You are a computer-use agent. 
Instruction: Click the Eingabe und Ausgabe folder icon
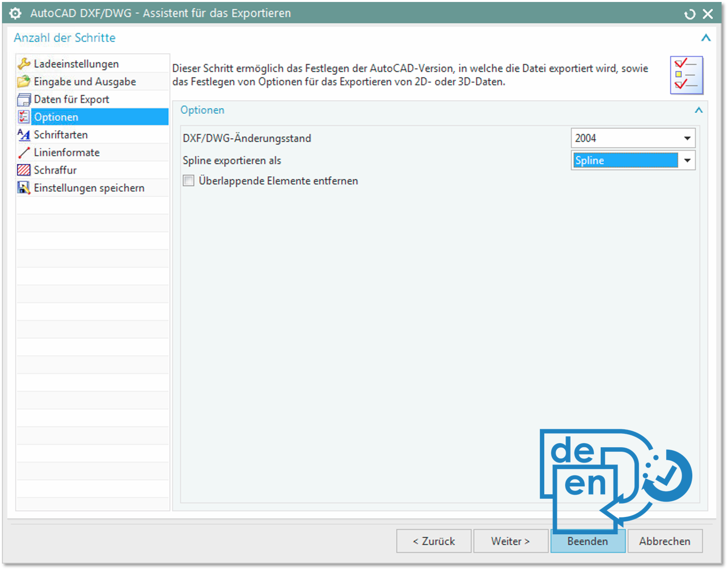24,82
